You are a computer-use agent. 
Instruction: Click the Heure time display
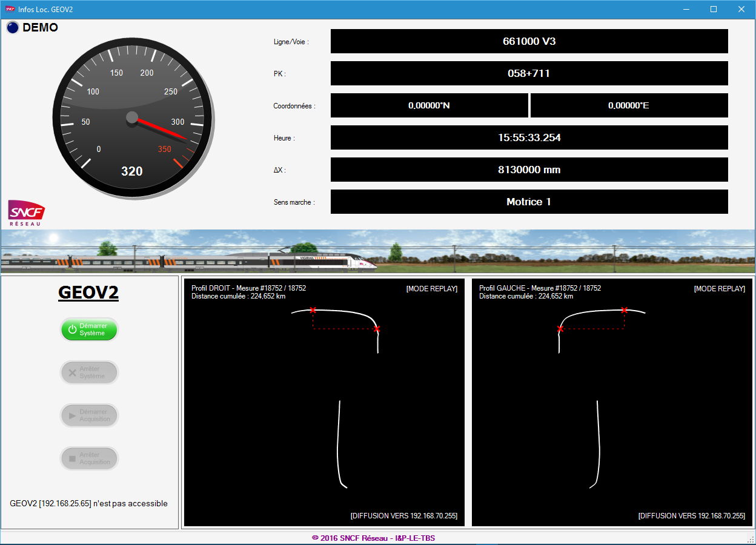[x=529, y=137]
